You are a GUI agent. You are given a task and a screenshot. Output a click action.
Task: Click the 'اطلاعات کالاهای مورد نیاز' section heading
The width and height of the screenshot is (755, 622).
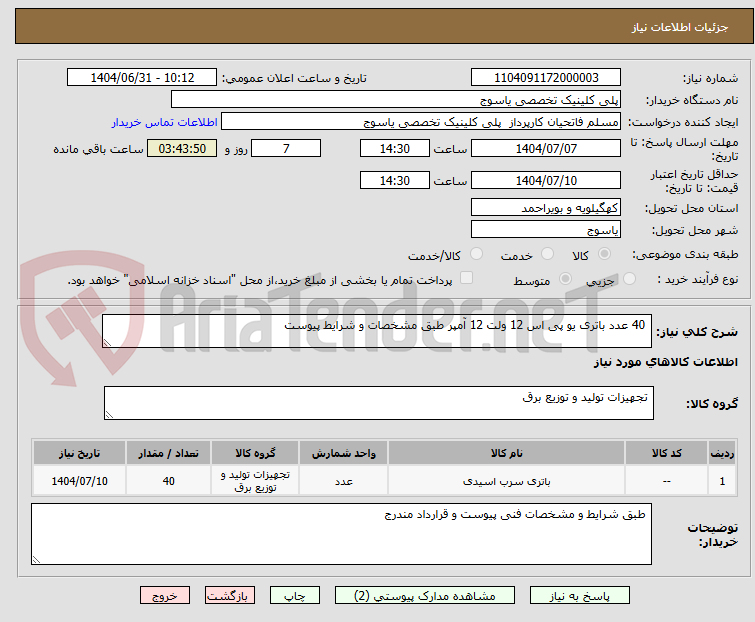[x=665, y=362]
